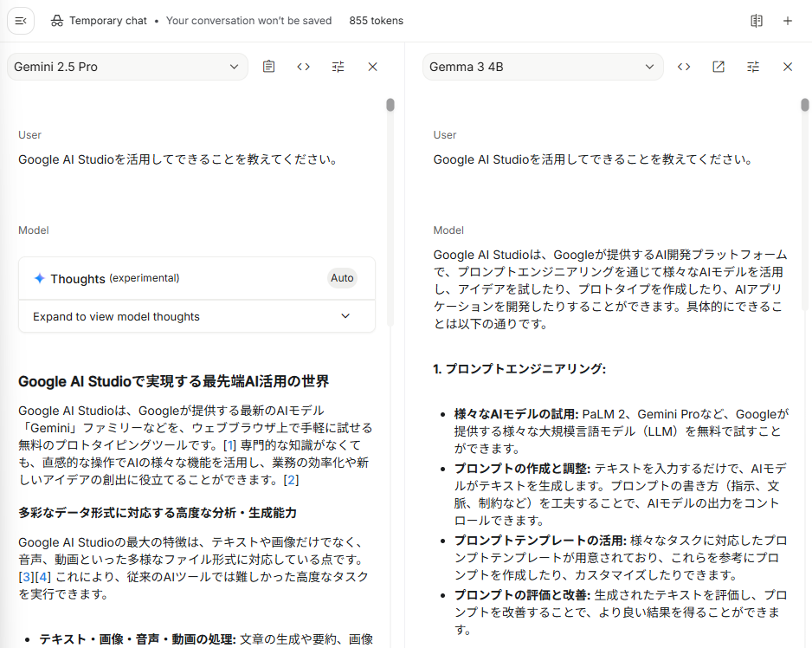Screen dimensions: 812x648
Task: Open run settings for Gemma 3 4B
Action: tap(753, 67)
